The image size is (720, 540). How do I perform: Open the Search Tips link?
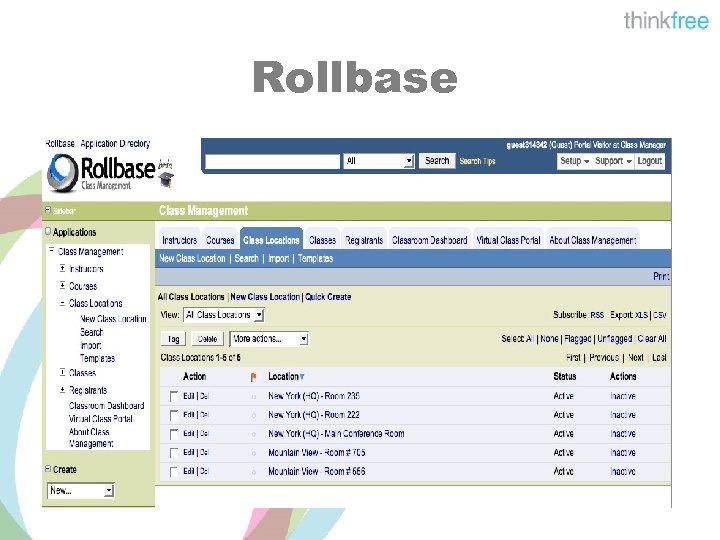point(478,161)
